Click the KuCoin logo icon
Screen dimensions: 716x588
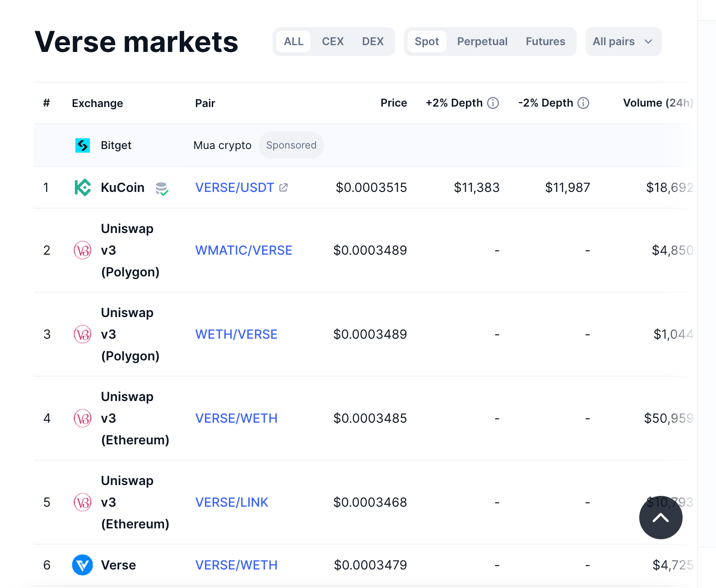(83, 187)
